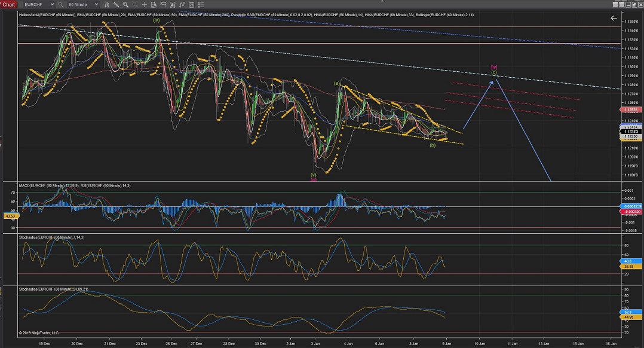Select the green (iv) label near 23 Dec

point(156,20)
